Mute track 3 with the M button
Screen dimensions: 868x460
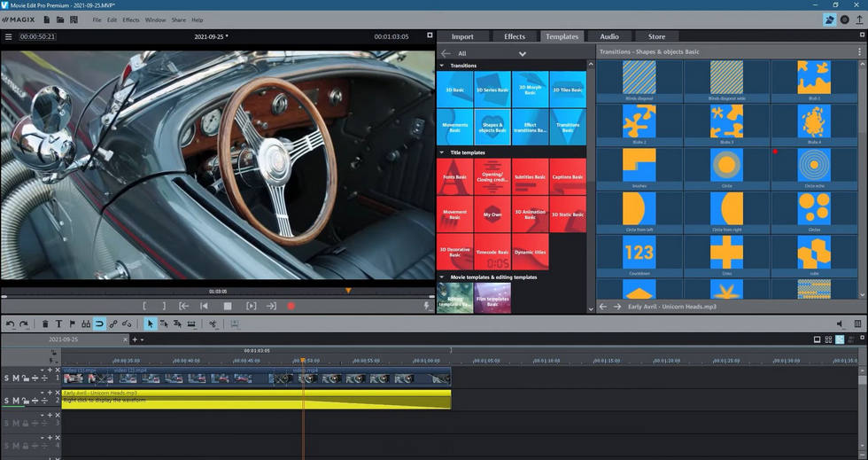click(16, 424)
